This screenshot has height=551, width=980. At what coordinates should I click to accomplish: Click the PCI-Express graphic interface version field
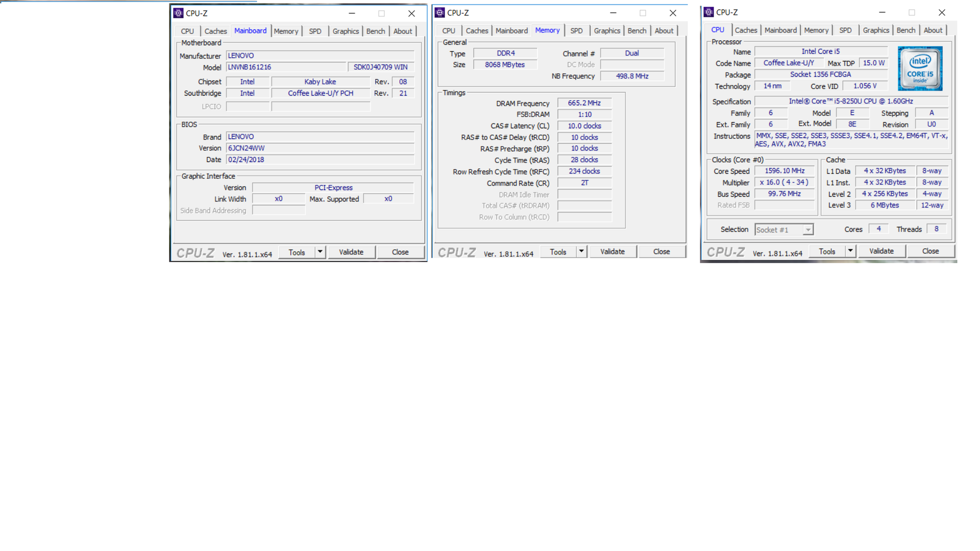(333, 188)
